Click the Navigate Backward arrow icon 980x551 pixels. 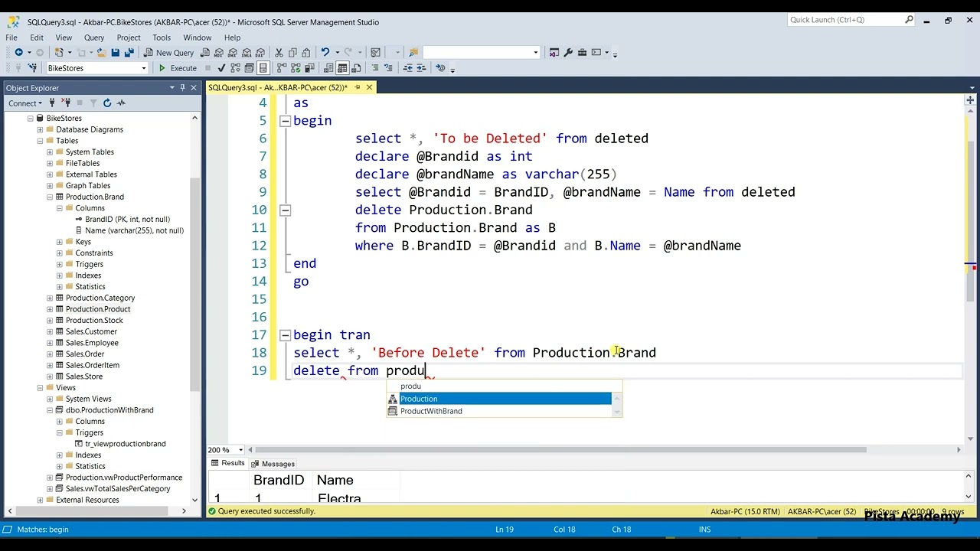[x=18, y=53]
